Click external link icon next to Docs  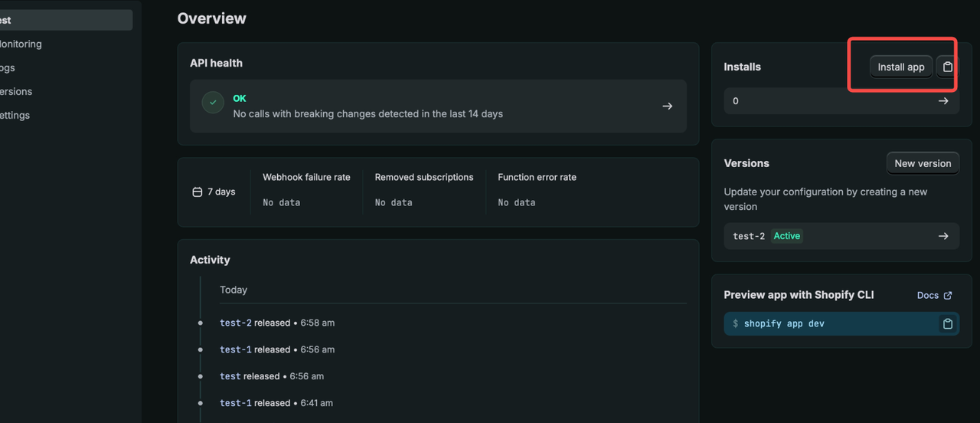(x=948, y=295)
